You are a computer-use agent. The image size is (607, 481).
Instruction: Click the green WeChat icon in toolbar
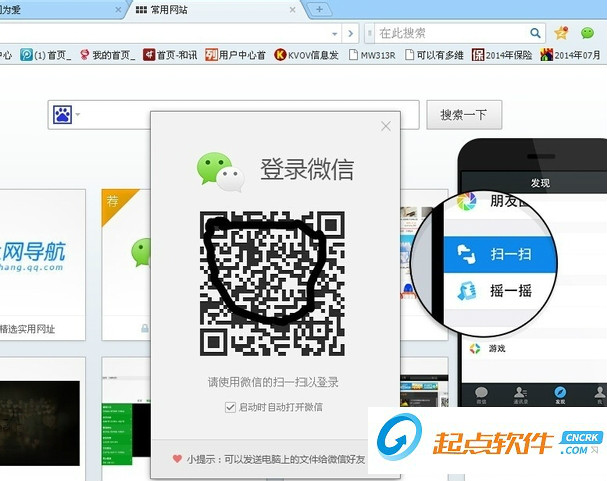(587, 33)
